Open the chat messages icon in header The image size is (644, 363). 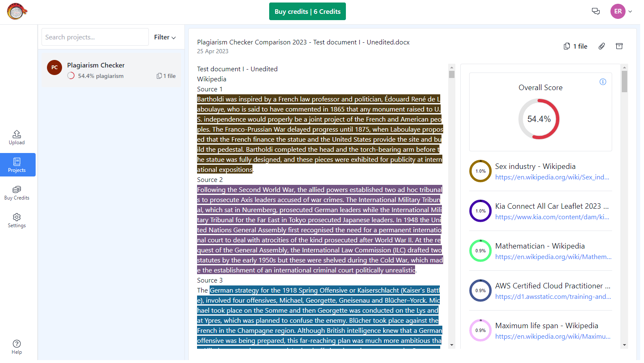tap(596, 11)
